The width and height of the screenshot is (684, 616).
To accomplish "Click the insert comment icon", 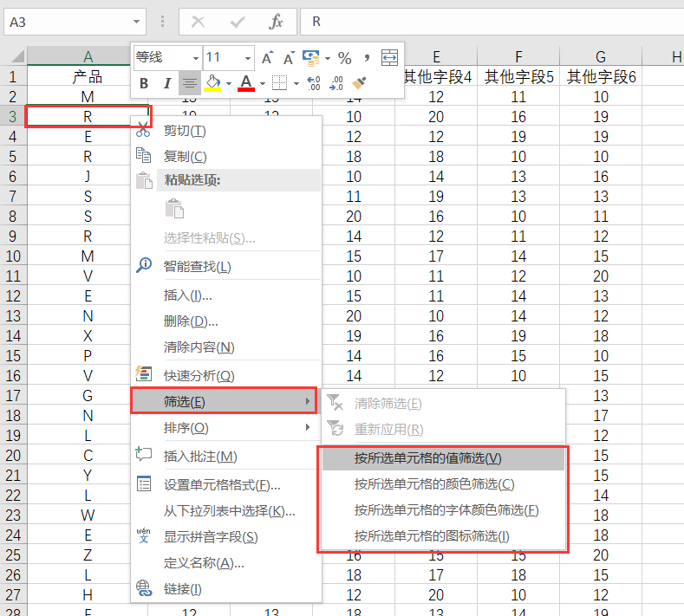I will coord(144,454).
